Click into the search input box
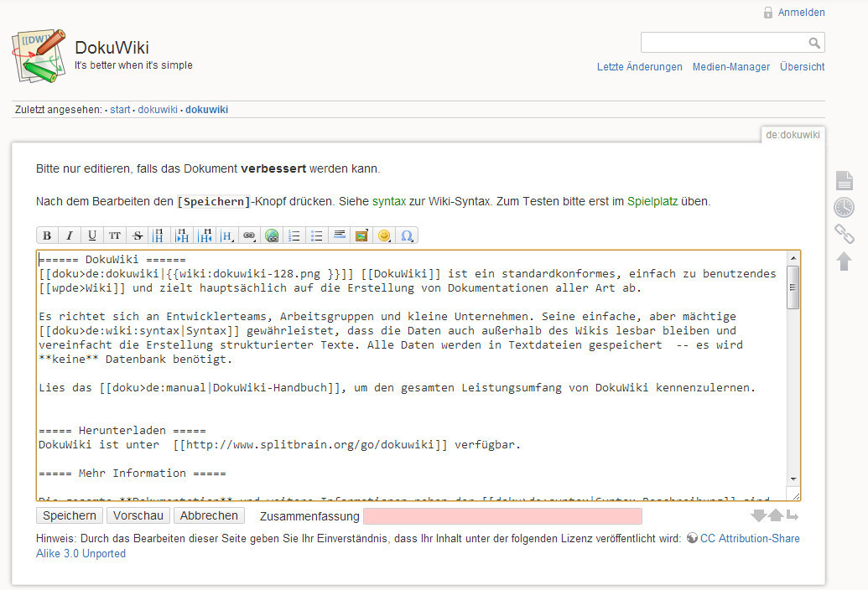The height and width of the screenshot is (590, 868). click(725, 43)
